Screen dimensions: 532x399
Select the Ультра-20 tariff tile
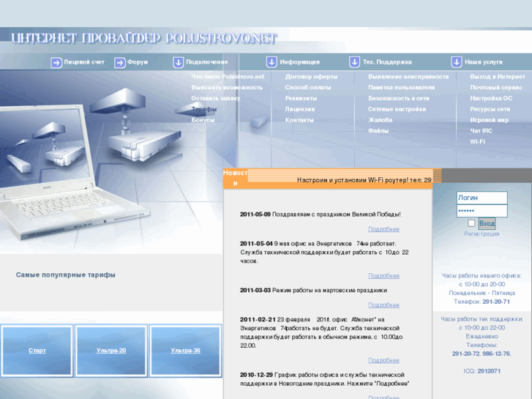(111, 351)
